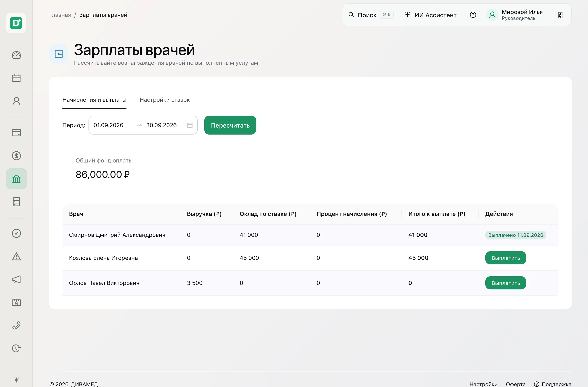This screenshot has height=387, width=588.
Task: Select Смирнов Дмитрий Александрович row name
Action: coord(117,235)
